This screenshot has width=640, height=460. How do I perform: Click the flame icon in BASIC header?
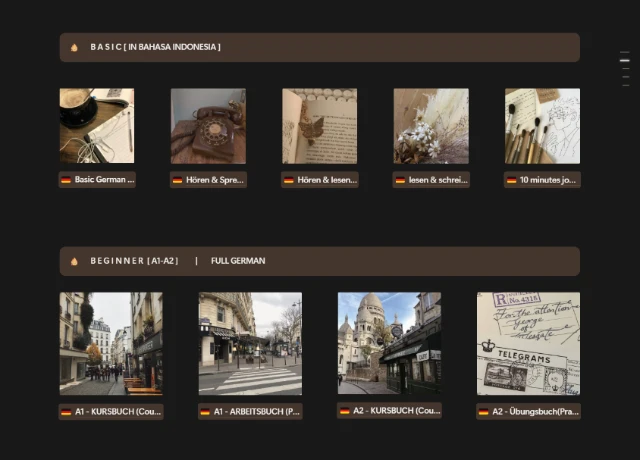click(74, 47)
